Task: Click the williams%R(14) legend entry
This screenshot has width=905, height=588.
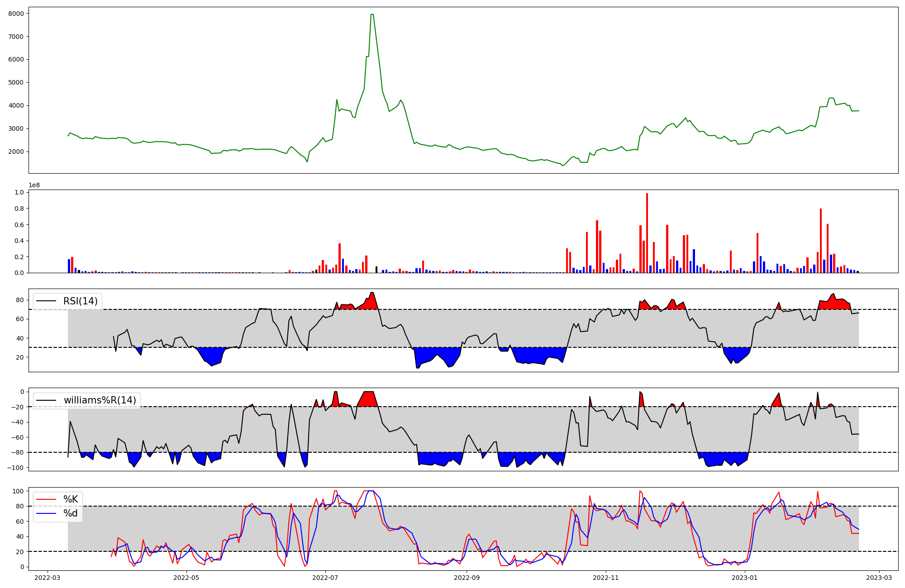Action: pyautogui.click(x=100, y=400)
